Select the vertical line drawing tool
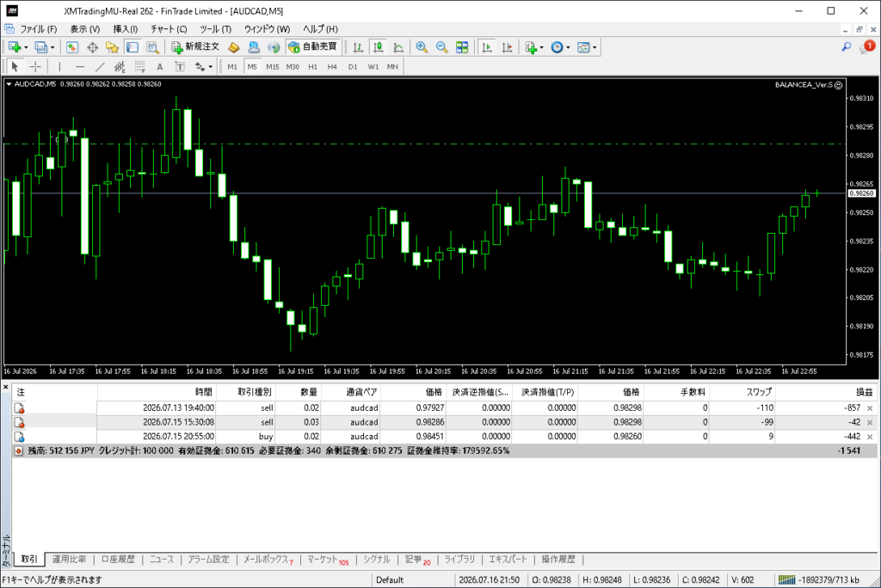This screenshot has width=881, height=588. tap(59, 67)
